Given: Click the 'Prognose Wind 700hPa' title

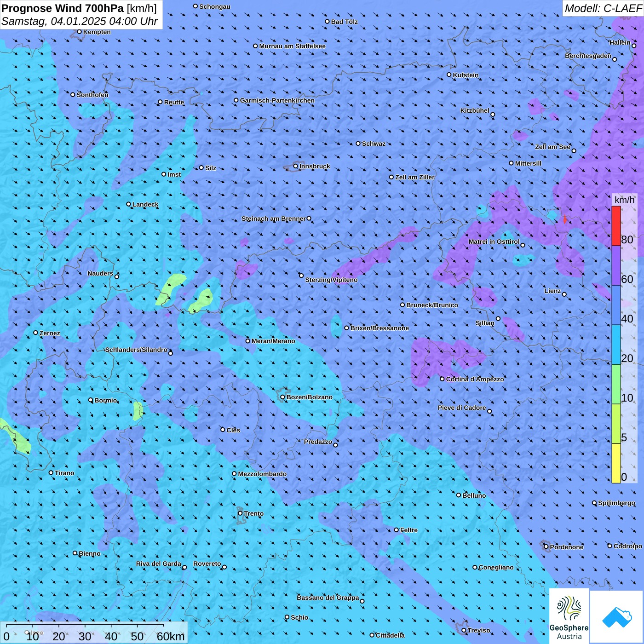Looking at the screenshot, I should coord(63,8).
